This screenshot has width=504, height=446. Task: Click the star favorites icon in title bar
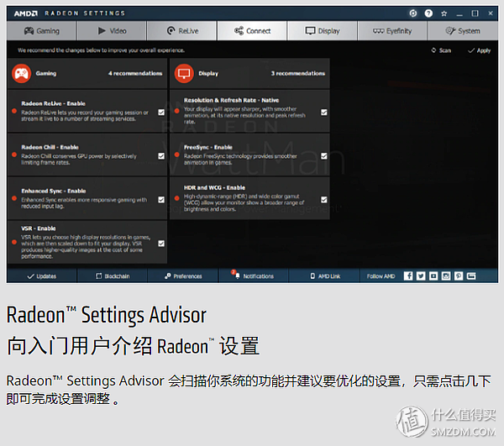point(444,13)
